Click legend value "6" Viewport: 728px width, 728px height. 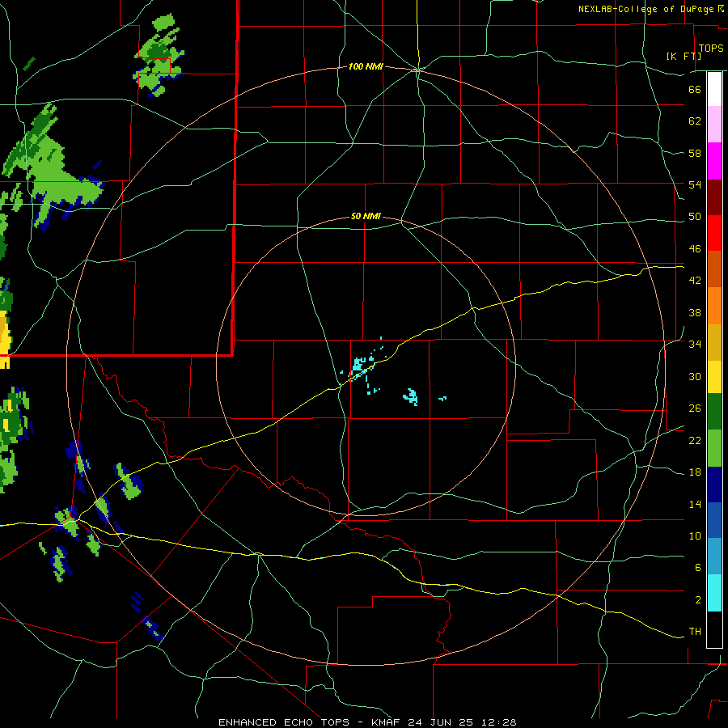point(698,568)
